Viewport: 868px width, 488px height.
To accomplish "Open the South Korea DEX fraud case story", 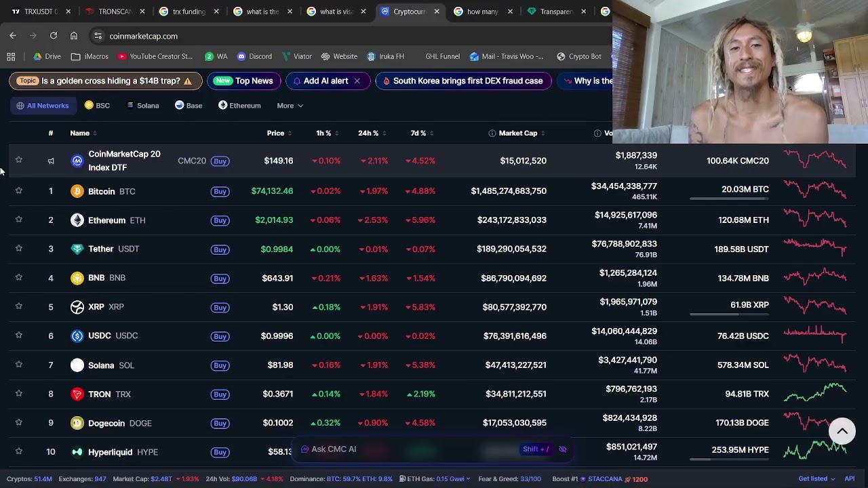I will (463, 81).
